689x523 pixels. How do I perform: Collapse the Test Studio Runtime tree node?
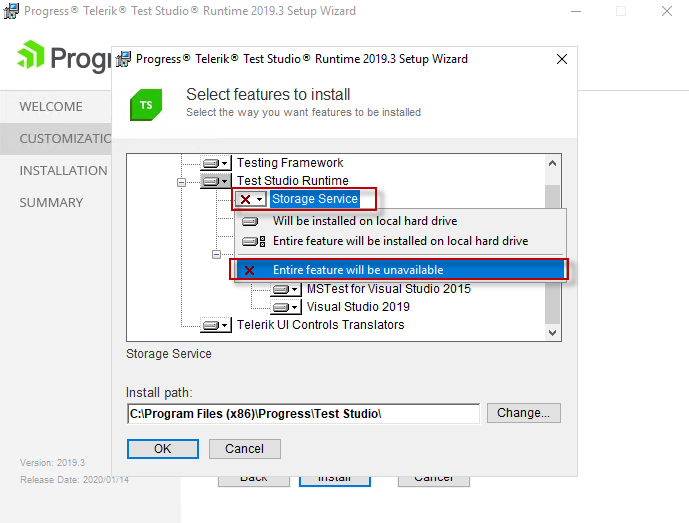[x=181, y=182]
